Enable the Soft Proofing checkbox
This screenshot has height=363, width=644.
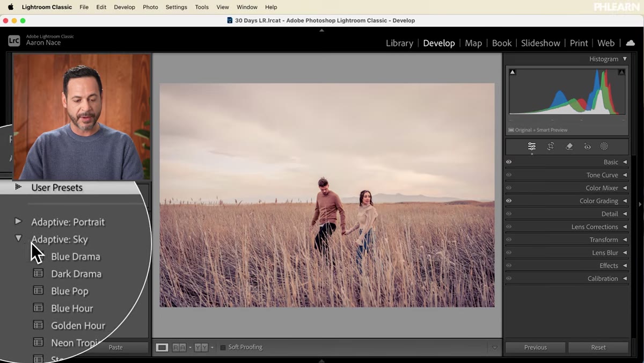pyautogui.click(x=223, y=347)
